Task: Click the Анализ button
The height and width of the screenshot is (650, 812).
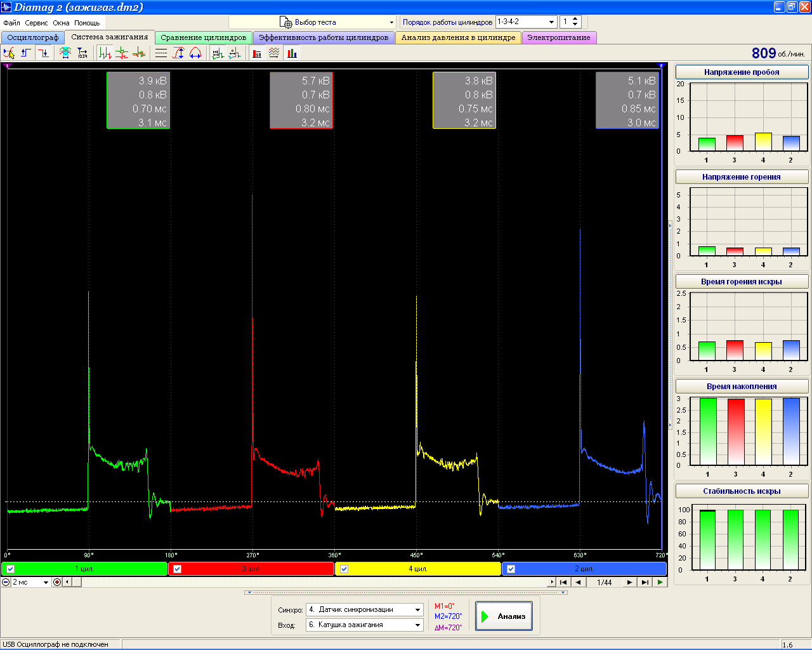Action: (504, 616)
